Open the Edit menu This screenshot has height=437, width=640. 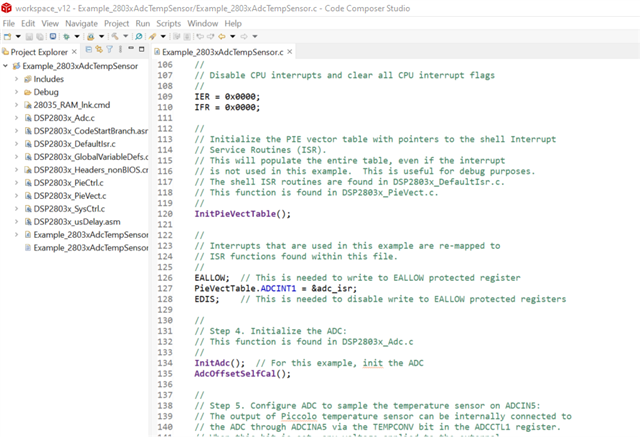tap(28, 24)
